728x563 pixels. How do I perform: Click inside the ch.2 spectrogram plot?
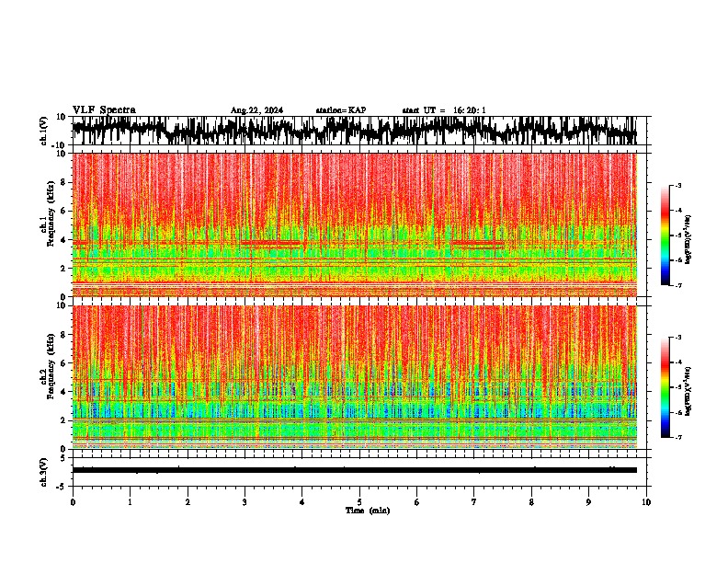click(355, 377)
